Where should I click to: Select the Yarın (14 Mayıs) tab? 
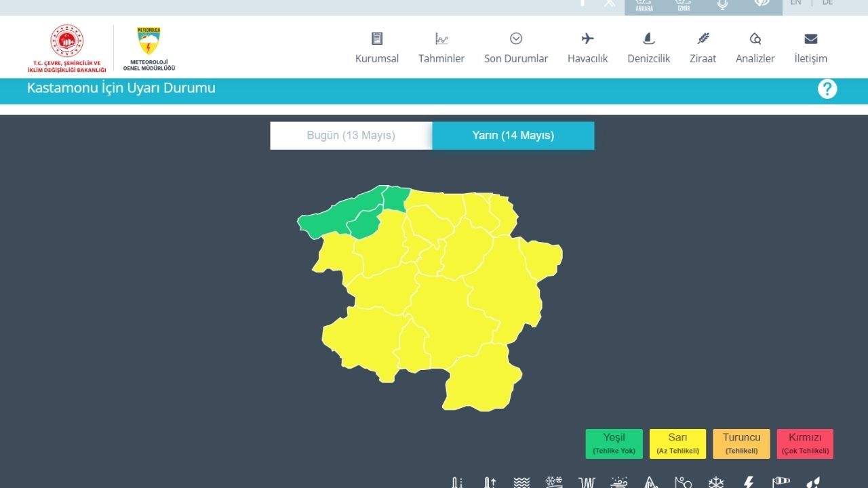(513, 136)
